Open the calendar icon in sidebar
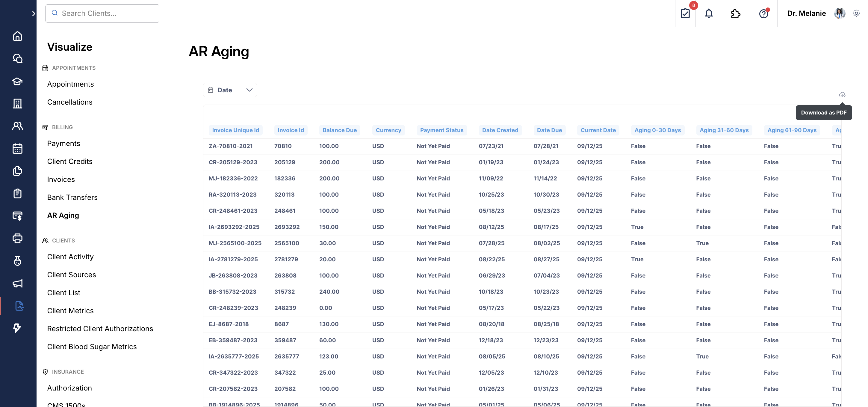868x407 pixels. (x=17, y=148)
